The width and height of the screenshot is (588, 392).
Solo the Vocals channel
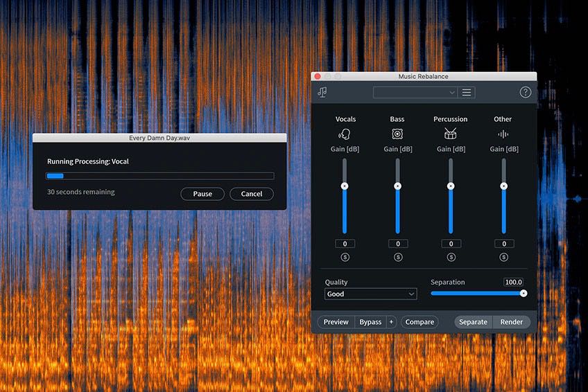[x=345, y=257]
